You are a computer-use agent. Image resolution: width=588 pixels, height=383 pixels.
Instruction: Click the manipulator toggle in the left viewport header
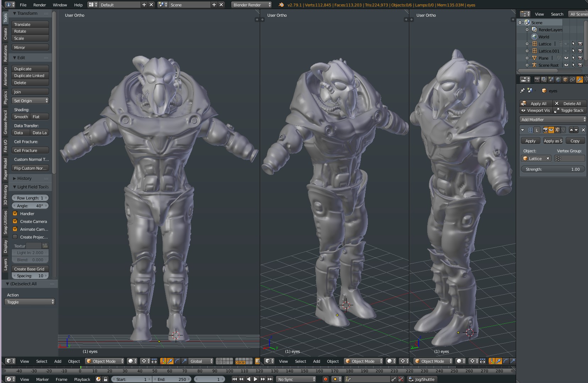[x=163, y=361]
